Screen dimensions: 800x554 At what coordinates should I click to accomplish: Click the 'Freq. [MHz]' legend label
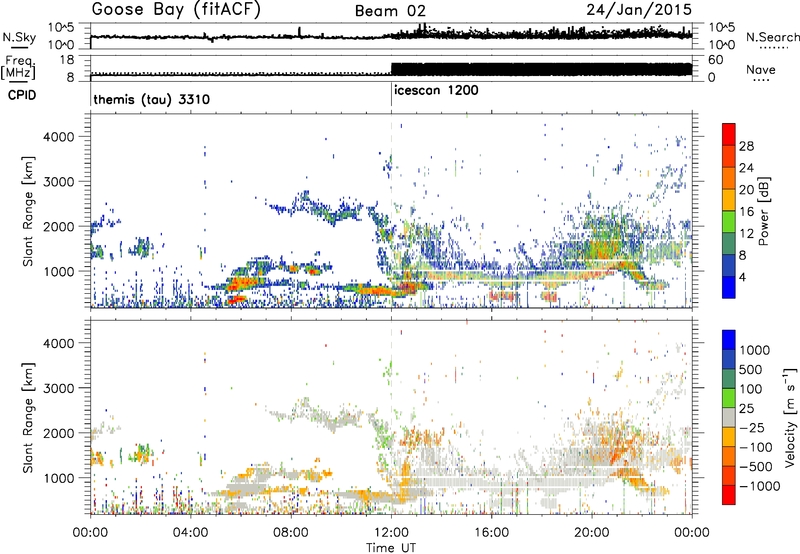coord(19,67)
